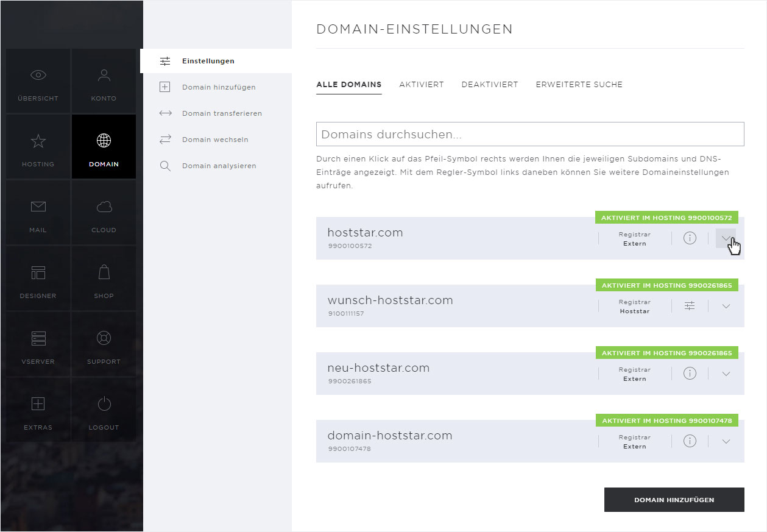
Task: Click the Aktiviert im Hosting 9900100572 badge
Action: click(666, 218)
